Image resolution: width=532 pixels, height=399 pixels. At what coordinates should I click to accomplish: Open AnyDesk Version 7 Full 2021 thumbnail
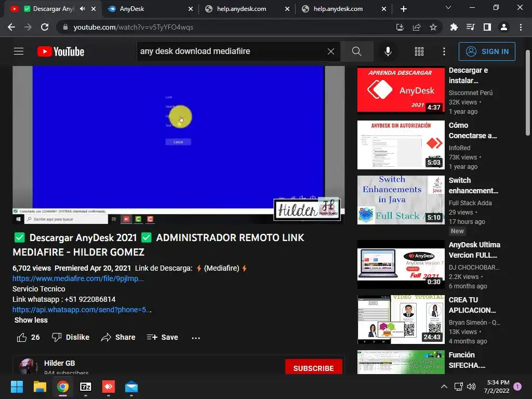tap(401, 264)
